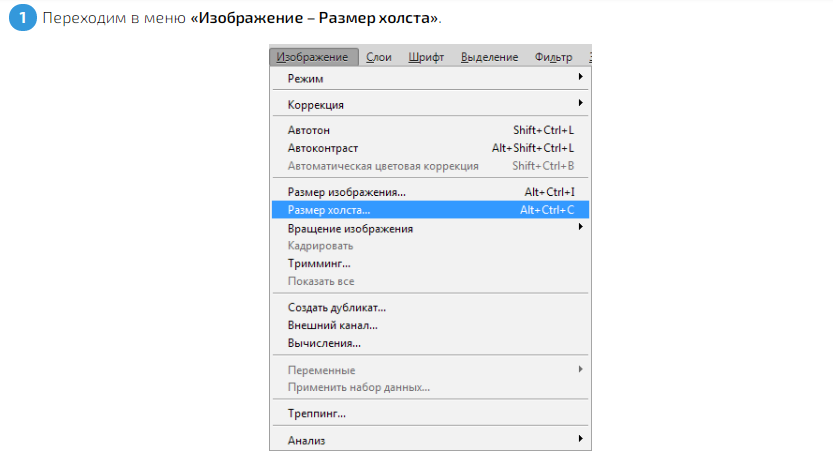Click the step number 1 badge
This screenshot has width=833, height=452.
22,20
